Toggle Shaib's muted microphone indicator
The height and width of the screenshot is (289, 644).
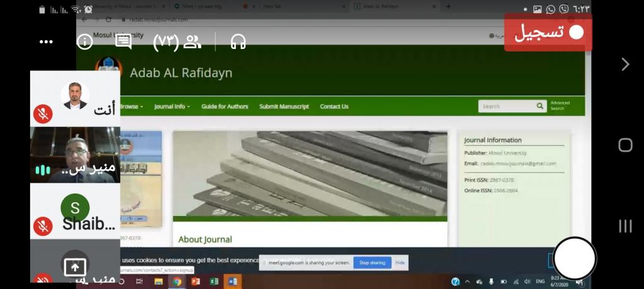[x=43, y=226]
